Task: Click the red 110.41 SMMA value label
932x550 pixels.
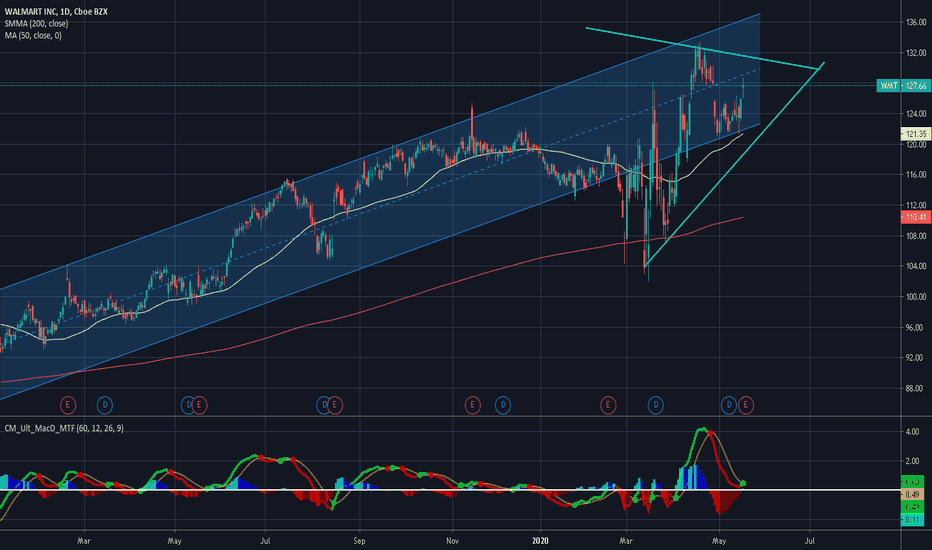Action: click(916, 217)
